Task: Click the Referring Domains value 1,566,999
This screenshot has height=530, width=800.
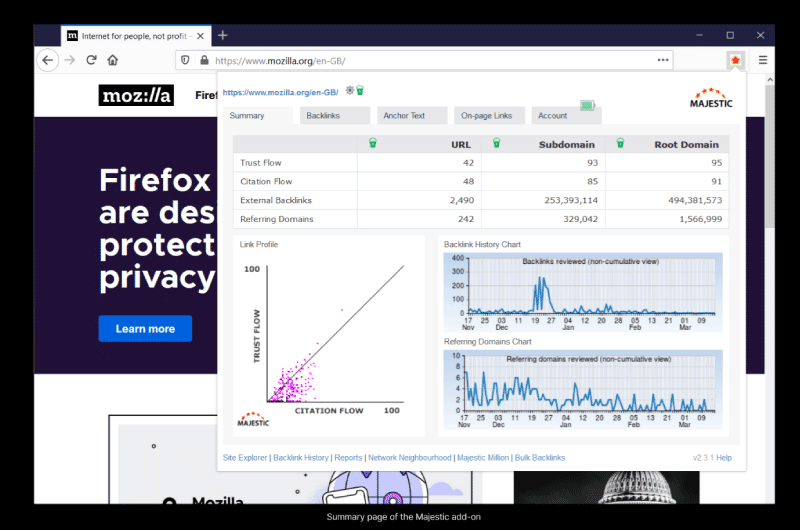Action: [701, 219]
